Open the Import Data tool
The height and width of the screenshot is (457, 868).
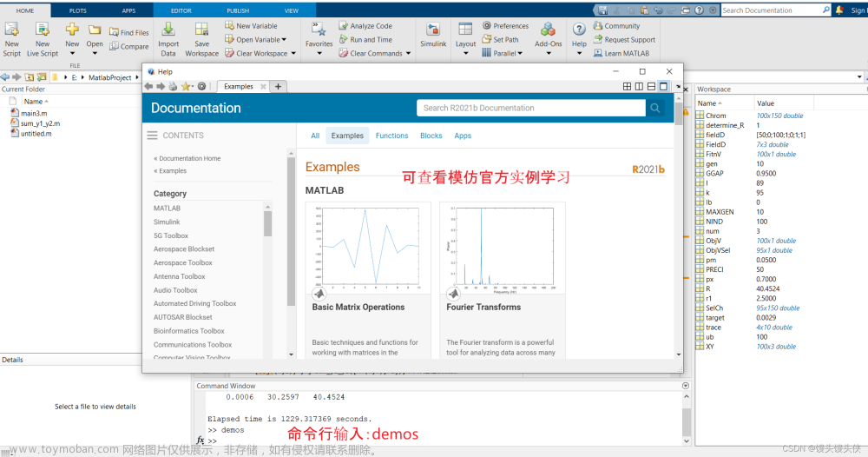168,39
